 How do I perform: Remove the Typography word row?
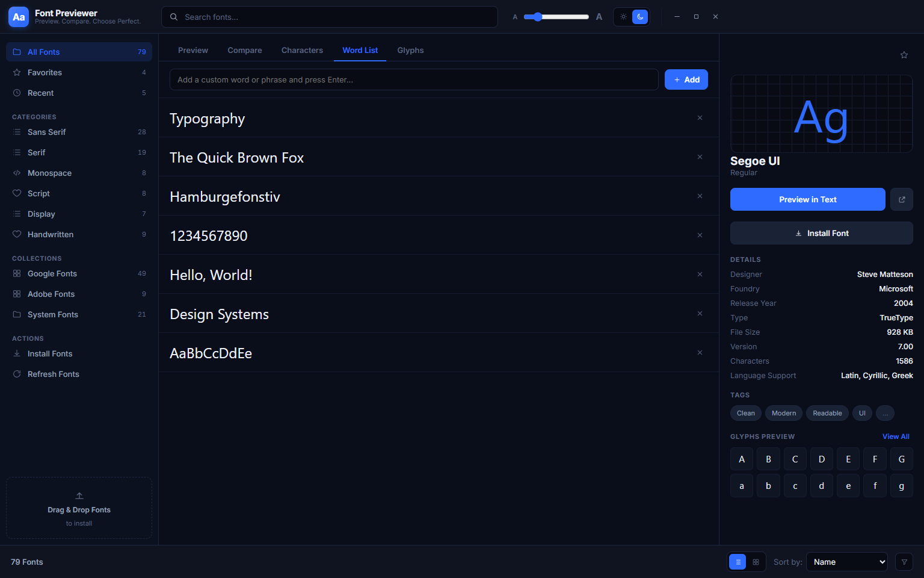[x=700, y=118]
